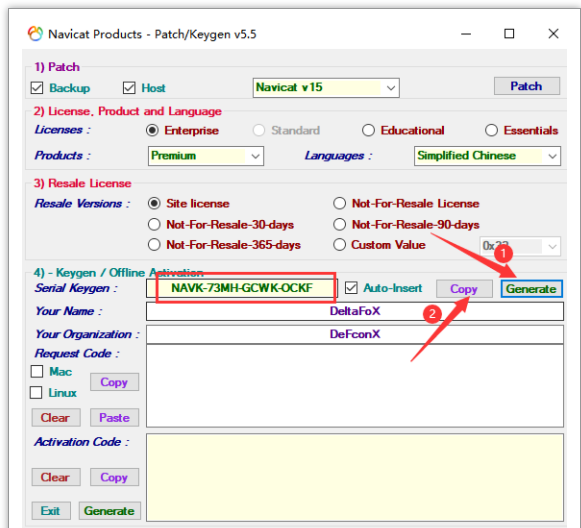Minimize the Keygen window
This screenshot has width=581, height=528.
[x=466, y=34]
